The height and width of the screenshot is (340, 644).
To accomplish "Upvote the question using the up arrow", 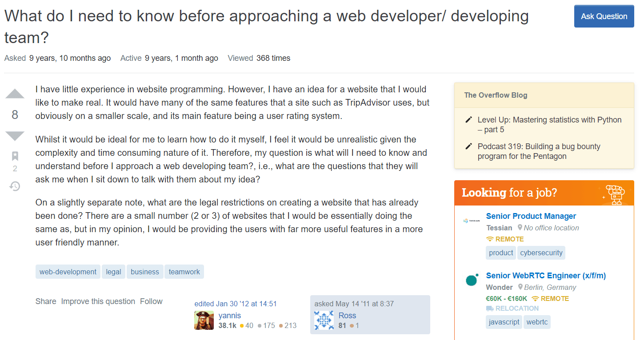I will 15,93.
